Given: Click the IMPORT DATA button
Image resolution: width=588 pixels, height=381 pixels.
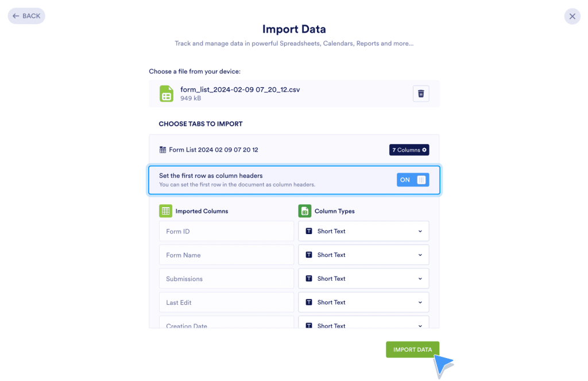Looking at the screenshot, I should click(412, 349).
